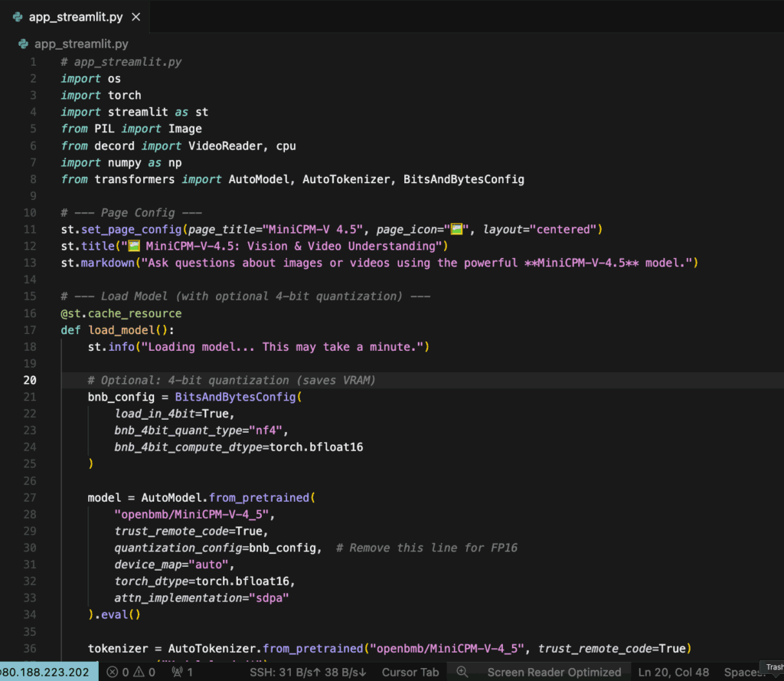Viewport: 784px width, 681px height.
Task: Click picture emoji in page_icon string
Action: point(456,229)
